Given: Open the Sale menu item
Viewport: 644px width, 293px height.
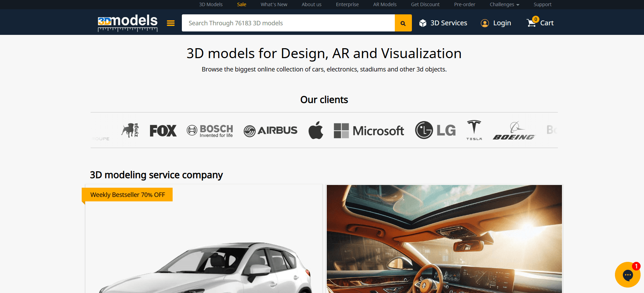Looking at the screenshot, I should [242, 4].
